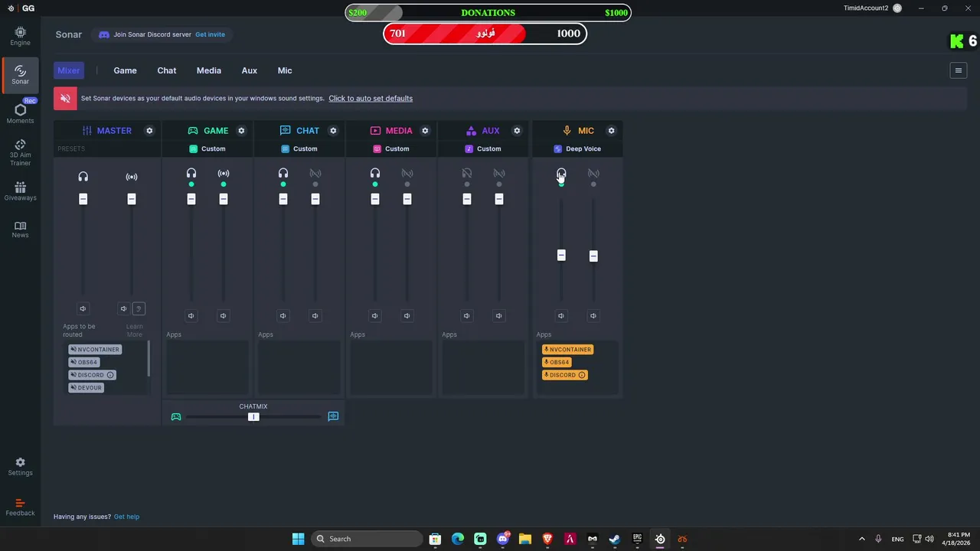Open CHAT preset dropdown showing Custom
Viewport: 980px width, 551px height.
click(299, 148)
